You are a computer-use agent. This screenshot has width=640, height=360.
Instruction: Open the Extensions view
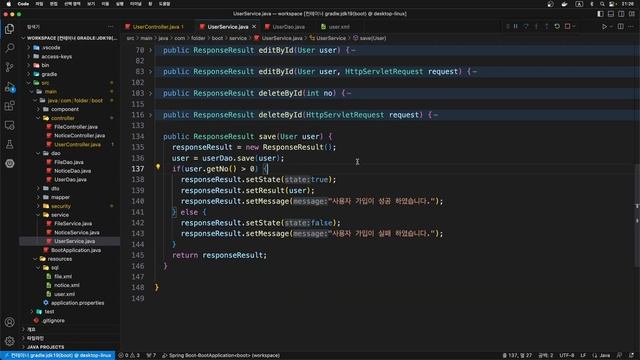coord(9,106)
